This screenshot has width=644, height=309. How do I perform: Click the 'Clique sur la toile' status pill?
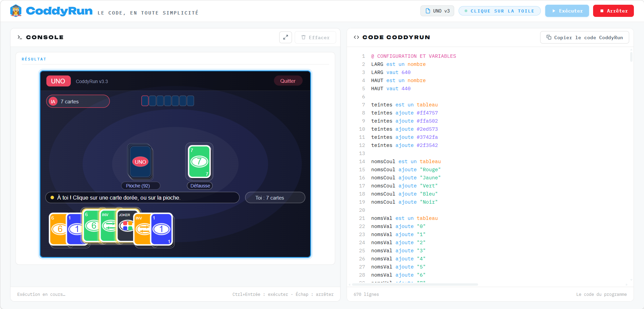(x=500, y=11)
